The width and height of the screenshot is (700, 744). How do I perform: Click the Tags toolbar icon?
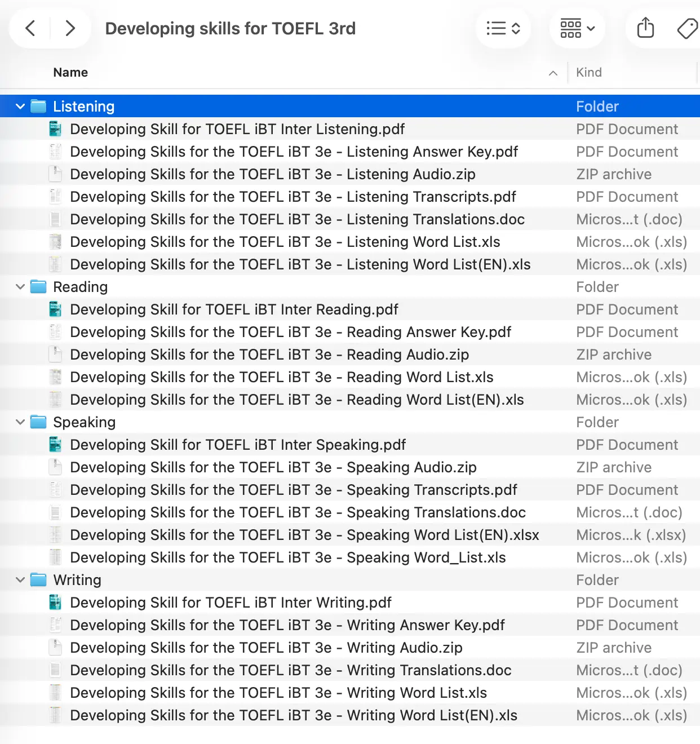(x=687, y=28)
